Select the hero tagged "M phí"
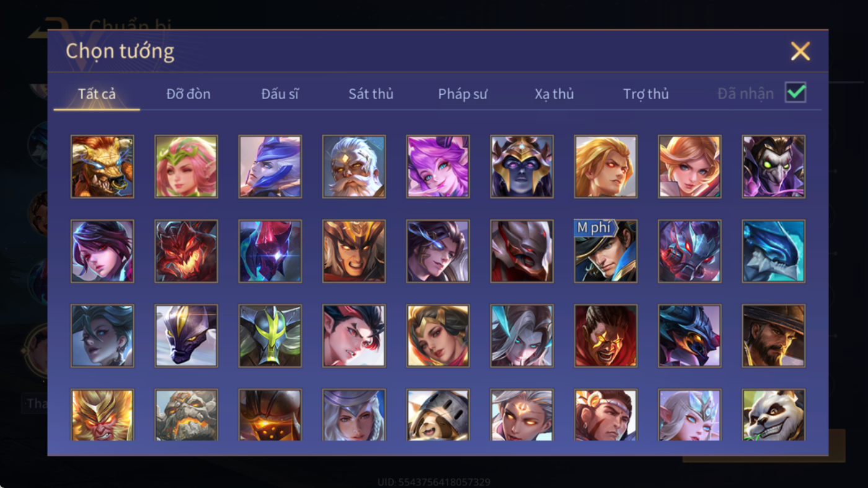This screenshot has width=868, height=488. (606, 251)
